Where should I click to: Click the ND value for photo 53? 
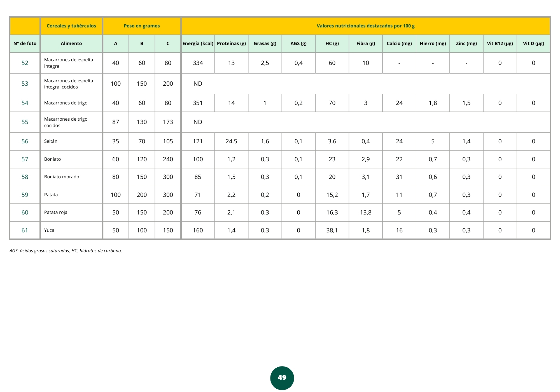pyautogui.click(x=198, y=84)
